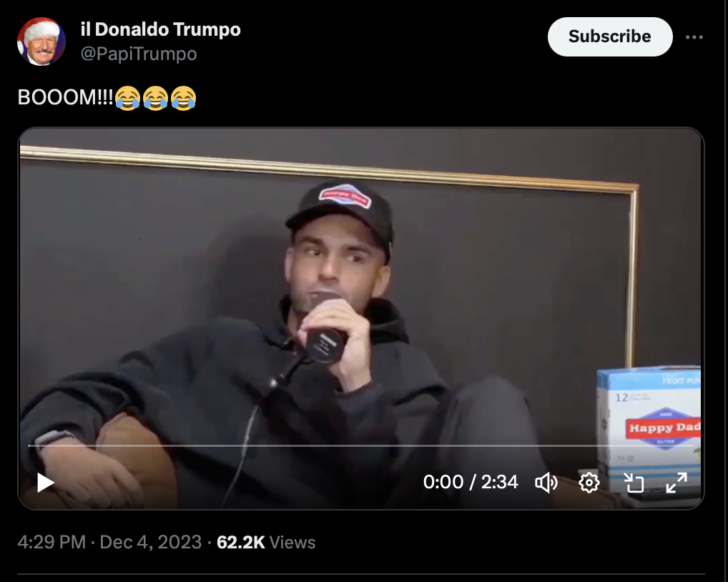Enable picture-in-picture mode icon
Image resolution: width=728 pixels, height=582 pixels.
pyautogui.click(x=634, y=483)
